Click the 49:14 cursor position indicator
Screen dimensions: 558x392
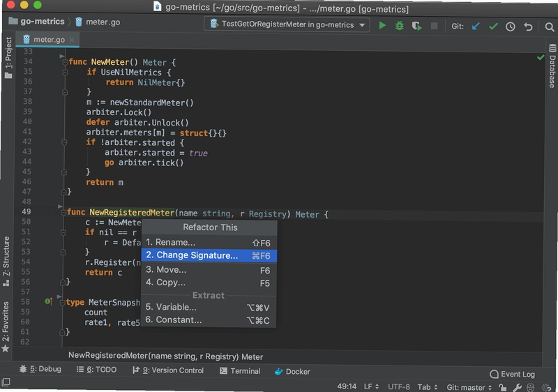coord(347,386)
